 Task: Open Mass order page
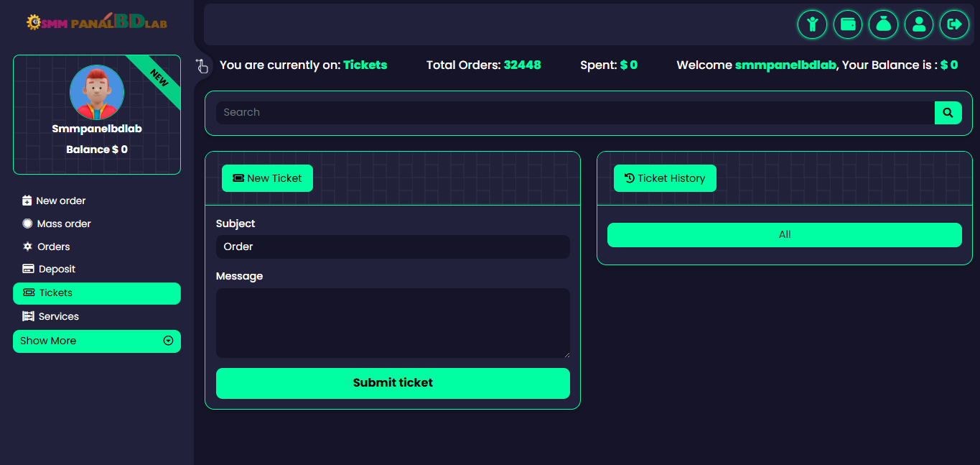point(63,224)
